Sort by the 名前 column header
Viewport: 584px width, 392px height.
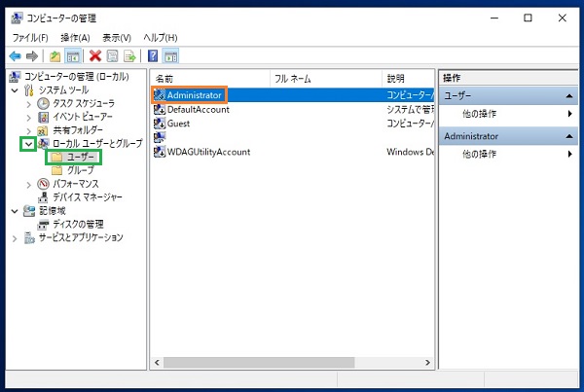[210, 79]
